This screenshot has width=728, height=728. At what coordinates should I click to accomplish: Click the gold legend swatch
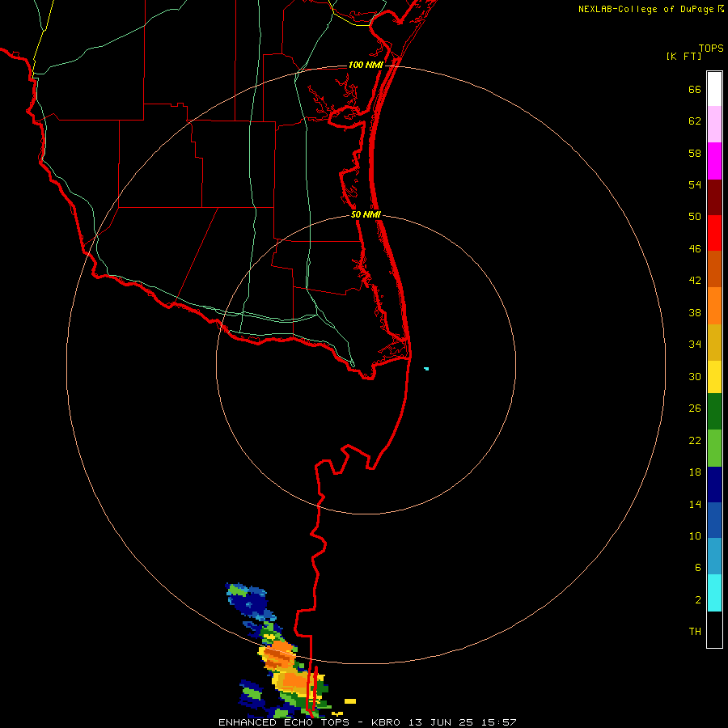[714, 342]
